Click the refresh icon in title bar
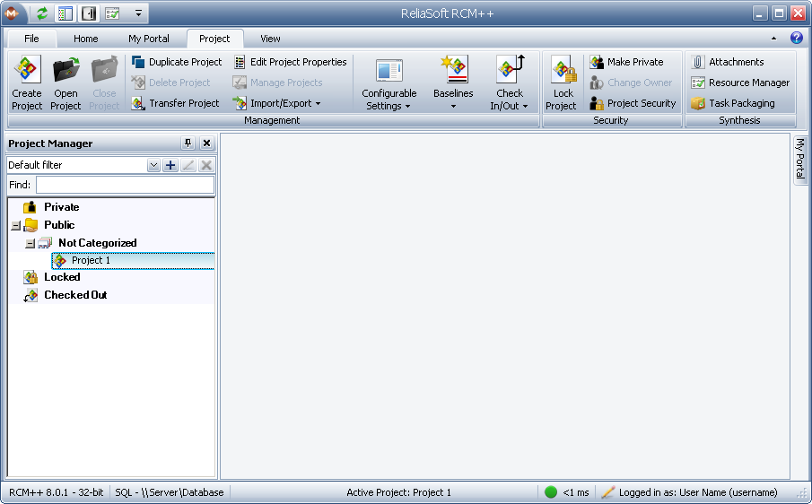The width and height of the screenshot is (812, 504). coord(42,13)
